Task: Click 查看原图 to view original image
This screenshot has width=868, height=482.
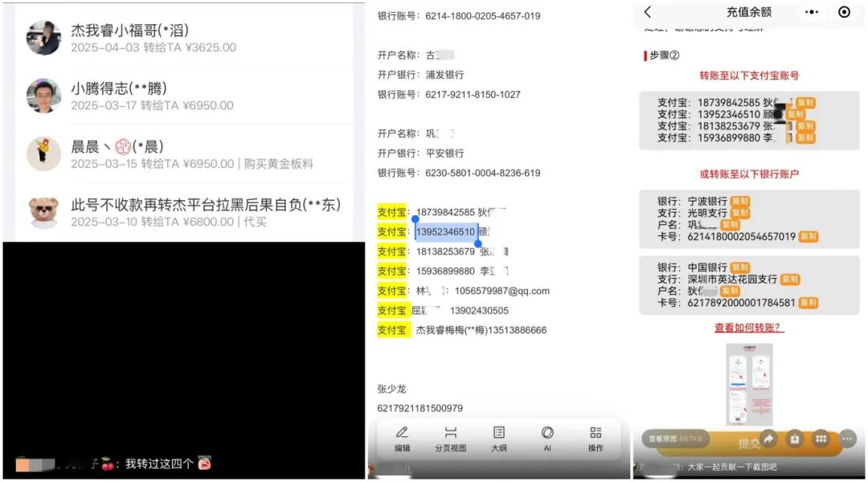Action: [x=675, y=439]
